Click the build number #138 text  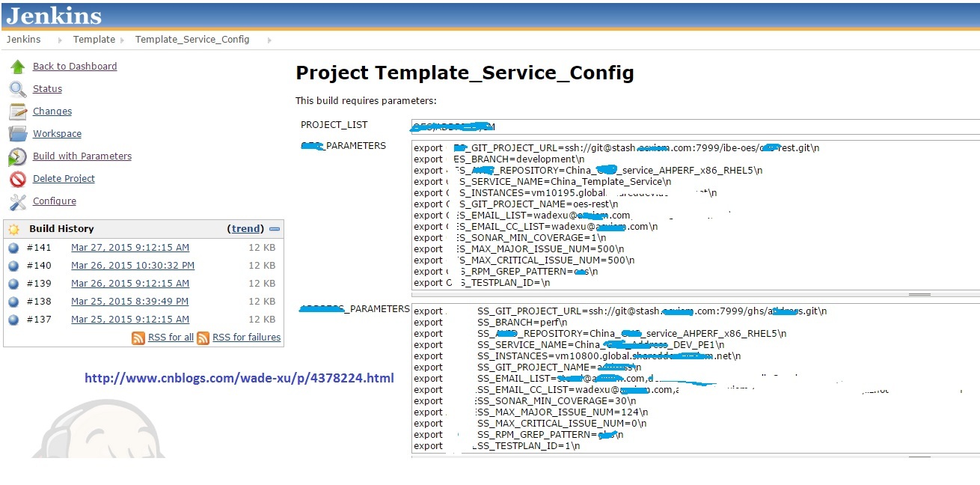coord(39,302)
